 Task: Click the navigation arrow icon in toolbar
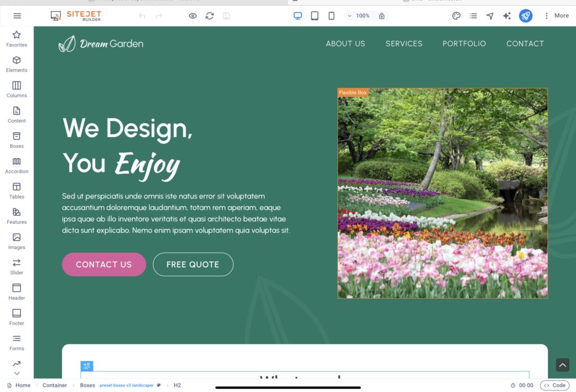pyautogui.click(x=490, y=16)
